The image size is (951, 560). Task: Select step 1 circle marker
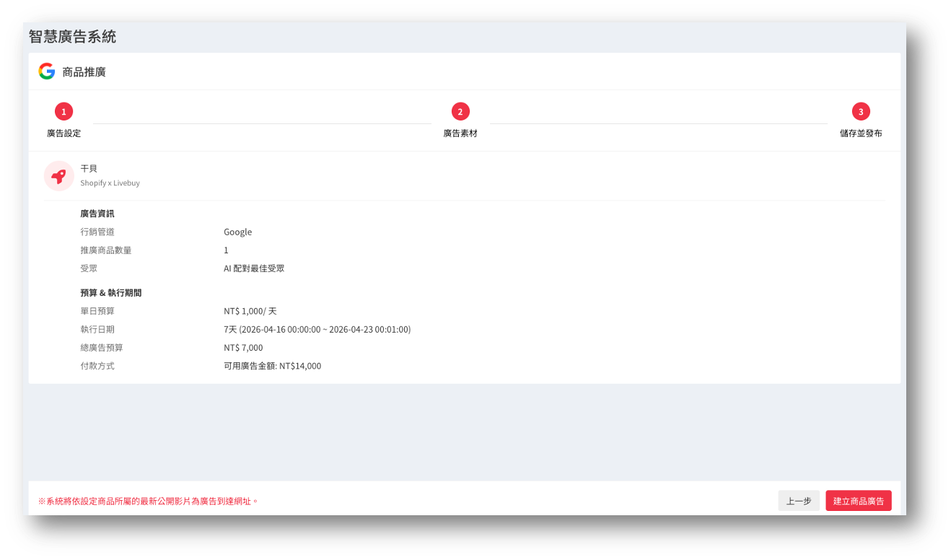63,112
